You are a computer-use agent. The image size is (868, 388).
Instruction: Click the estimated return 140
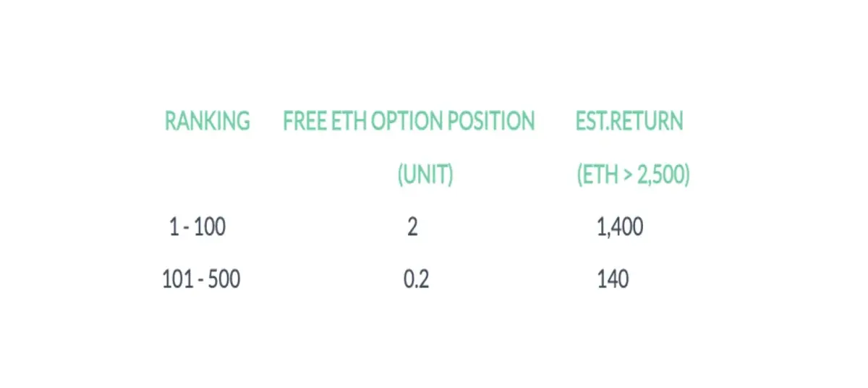613,279
